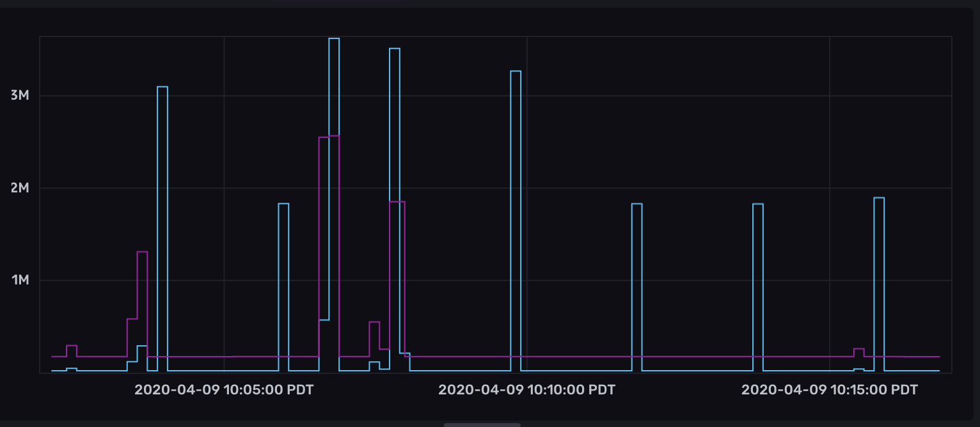Select the blue spike just before 10:10:00
Viewport: 980px width, 427px height.
click(x=516, y=72)
